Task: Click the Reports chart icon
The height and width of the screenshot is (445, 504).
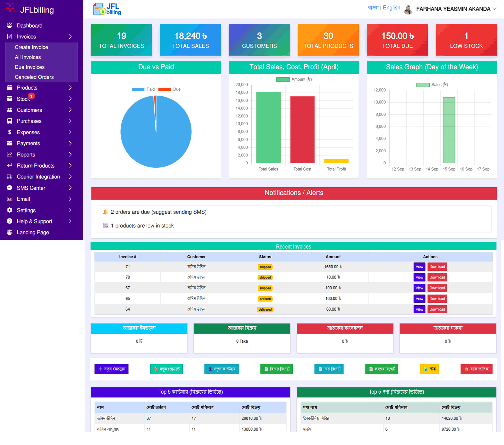Action: [10, 155]
